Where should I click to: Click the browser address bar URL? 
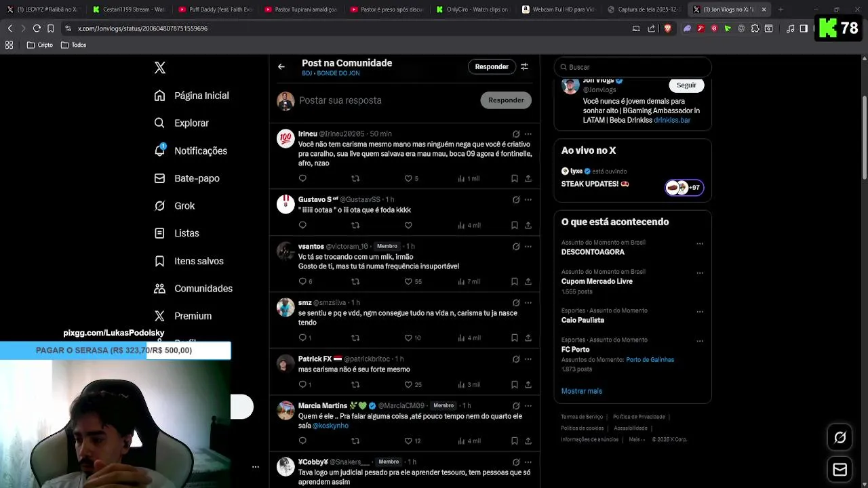[x=142, y=28]
